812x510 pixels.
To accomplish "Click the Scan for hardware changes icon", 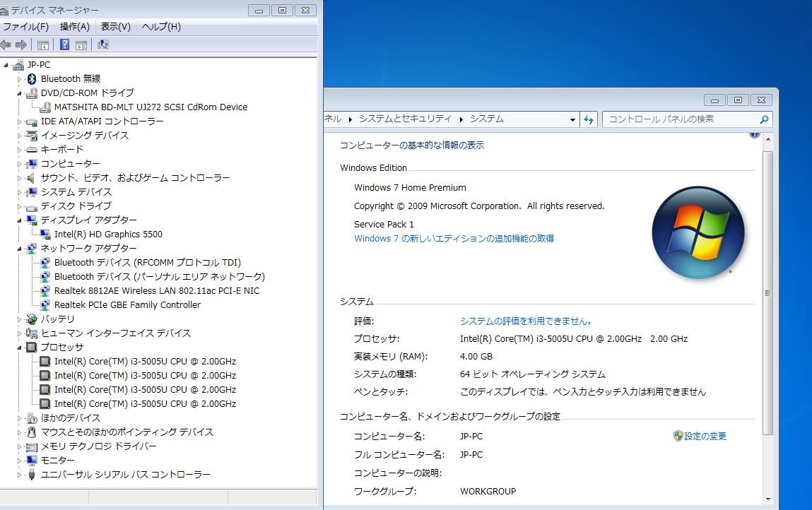I will [x=103, y=45].
